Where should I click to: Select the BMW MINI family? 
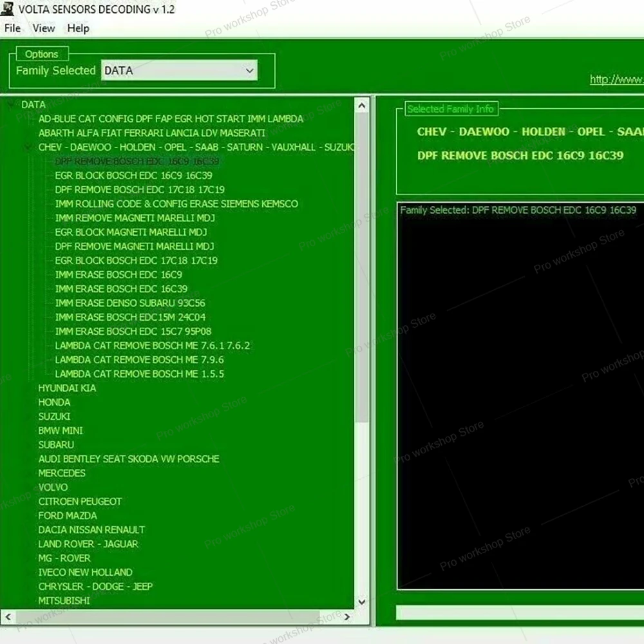coord(61,430)
